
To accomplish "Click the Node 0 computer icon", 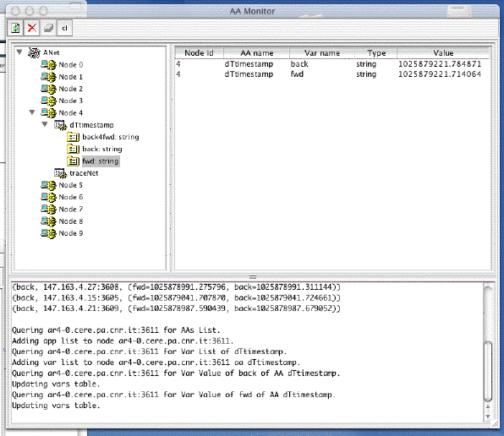I will (x=48, y=65).
